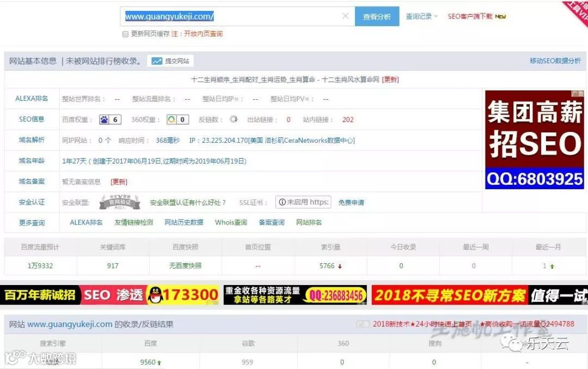Click the www.guangyukeji.com link in results header
Screen dimensions: 588x369
click(x=70, y=324)
